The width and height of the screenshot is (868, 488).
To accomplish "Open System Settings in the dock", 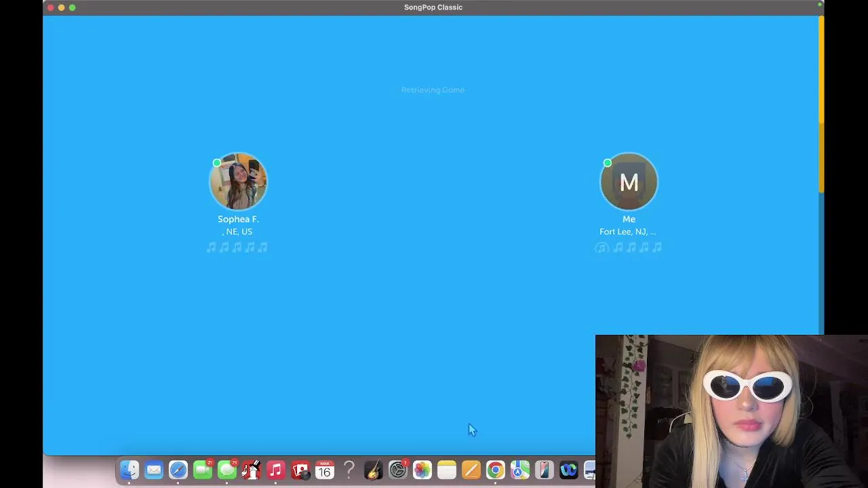I will pos(398,470).
